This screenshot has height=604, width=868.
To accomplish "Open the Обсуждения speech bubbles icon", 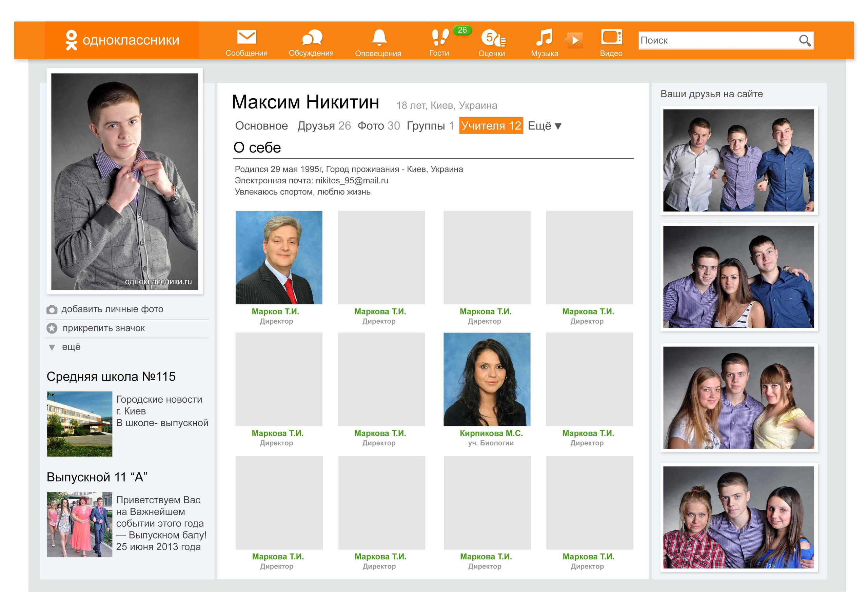I will pos(312,37).
